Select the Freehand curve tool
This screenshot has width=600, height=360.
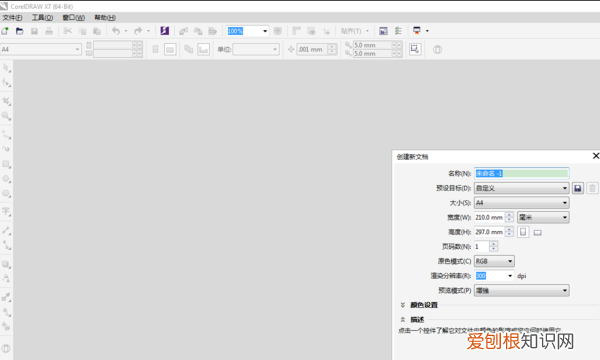coord(6,135)
